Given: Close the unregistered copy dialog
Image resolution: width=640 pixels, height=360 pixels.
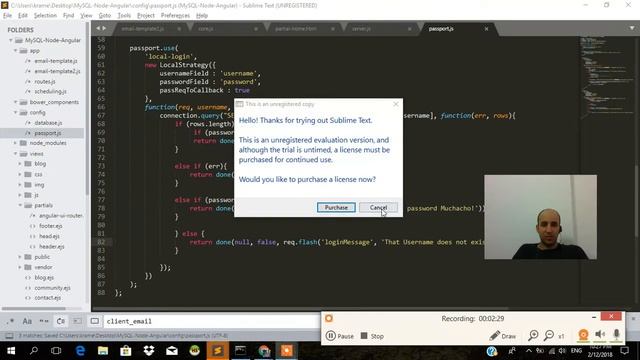Looking at the screenshot, I should point(396,104).
